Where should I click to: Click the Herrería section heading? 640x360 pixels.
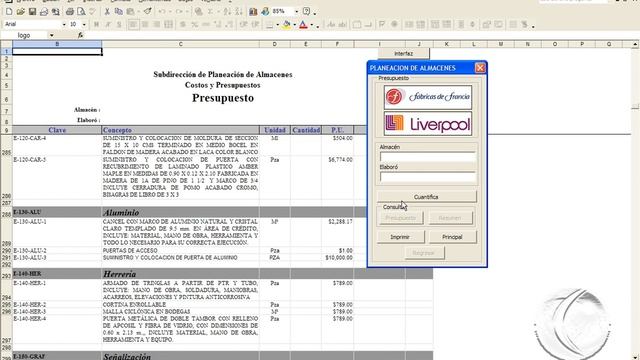pyautogui.click(x=119, y=274)
